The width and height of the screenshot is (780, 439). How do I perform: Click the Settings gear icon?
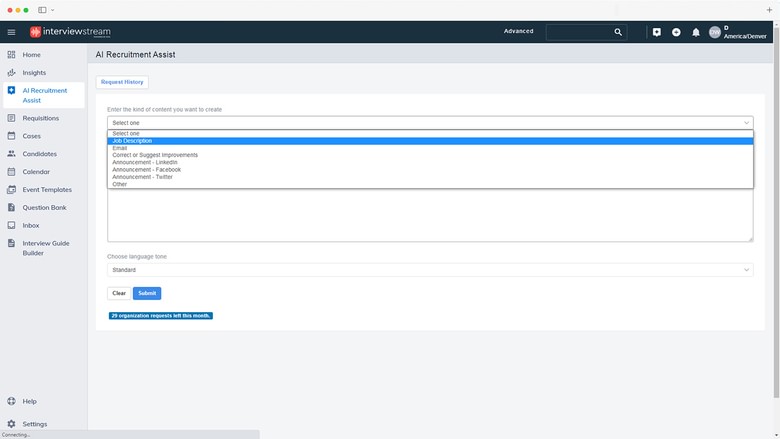(11, 424)
